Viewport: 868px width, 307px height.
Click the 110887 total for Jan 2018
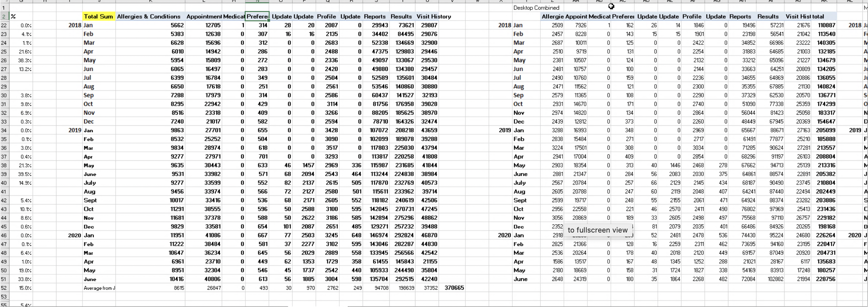826,25
